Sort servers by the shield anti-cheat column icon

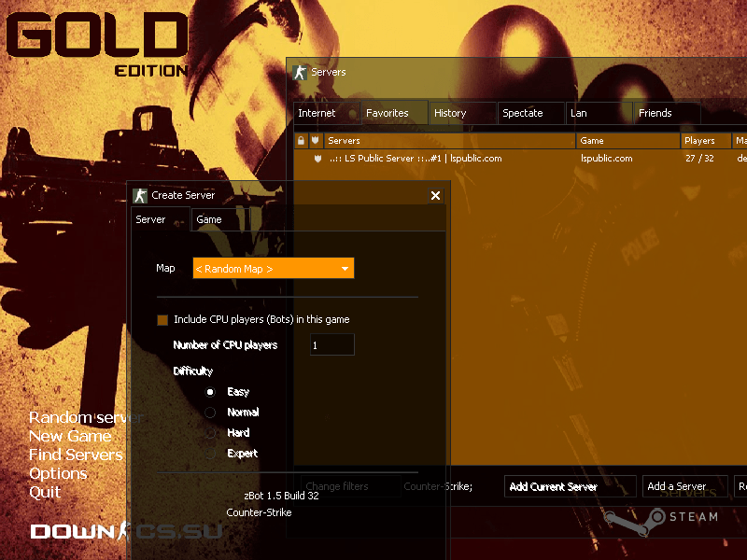pyautogui.click(x=315, y=141)
